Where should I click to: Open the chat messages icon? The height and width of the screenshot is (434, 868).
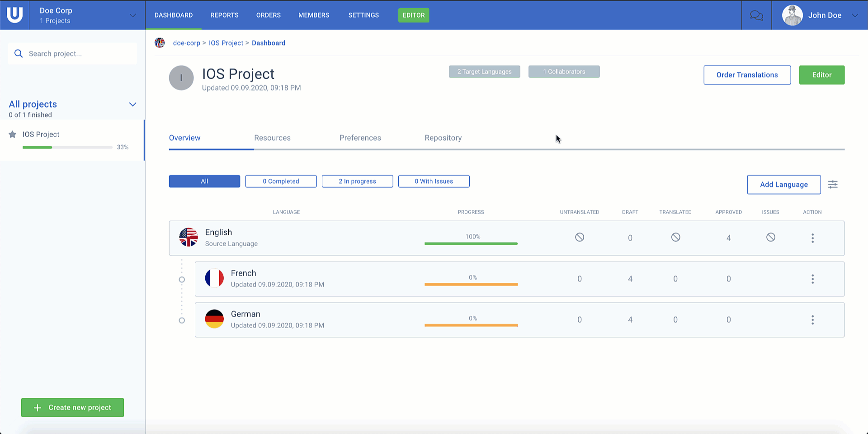pos(756,15)
